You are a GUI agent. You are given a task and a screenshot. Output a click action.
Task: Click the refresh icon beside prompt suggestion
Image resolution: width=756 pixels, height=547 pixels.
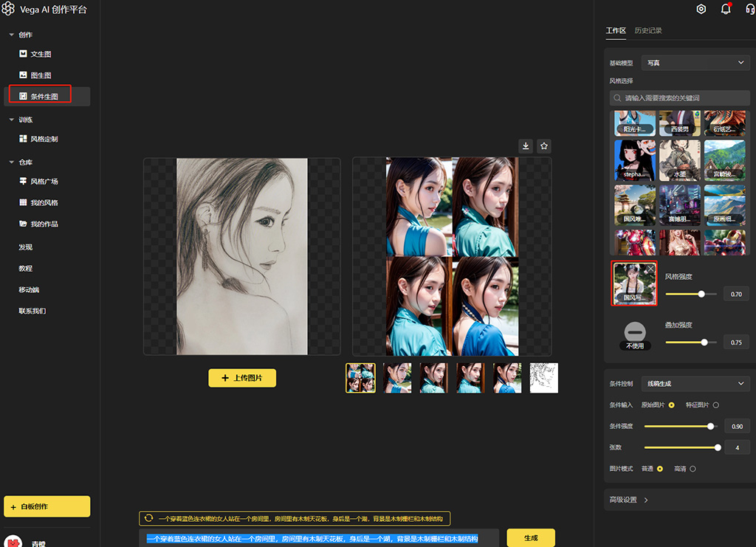tap(149, 519)
